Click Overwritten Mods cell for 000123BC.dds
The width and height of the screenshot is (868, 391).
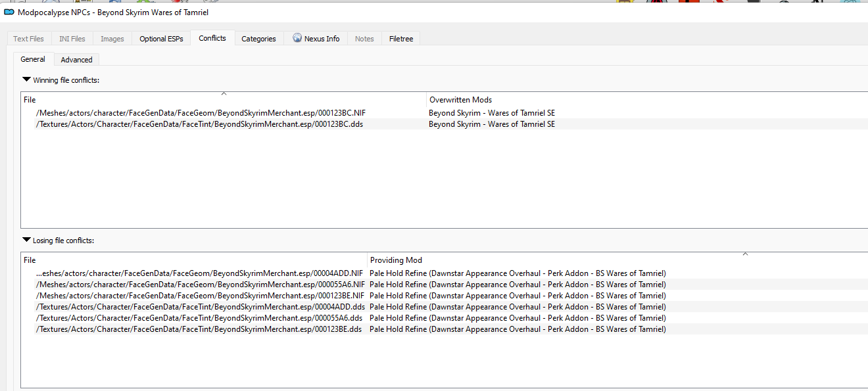click(x=492, y=124)
